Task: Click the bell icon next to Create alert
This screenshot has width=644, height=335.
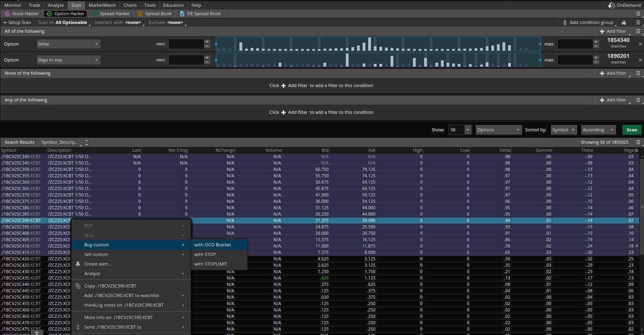Action: coord(78,264)
